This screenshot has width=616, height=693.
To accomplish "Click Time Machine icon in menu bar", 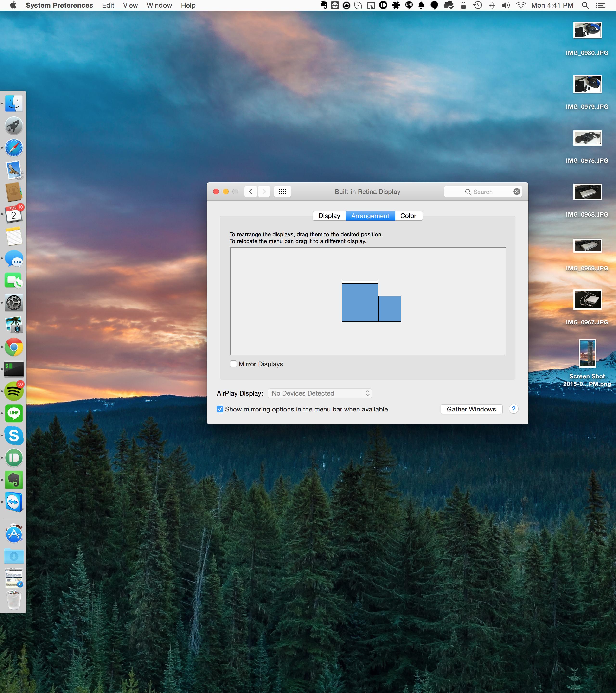I will pos(478,6).
